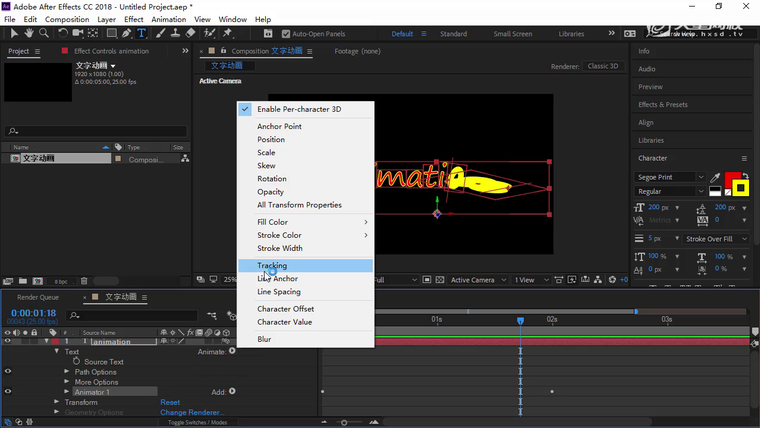Screen dimensions: 760x428
Task: Uncheck Enable Per-character 3D option
Action: 298,109
